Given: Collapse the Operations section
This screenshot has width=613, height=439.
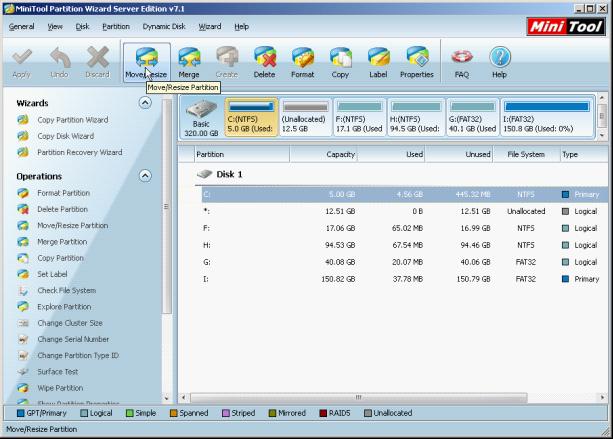Looking at the screenshot, I should pos(145,176).
